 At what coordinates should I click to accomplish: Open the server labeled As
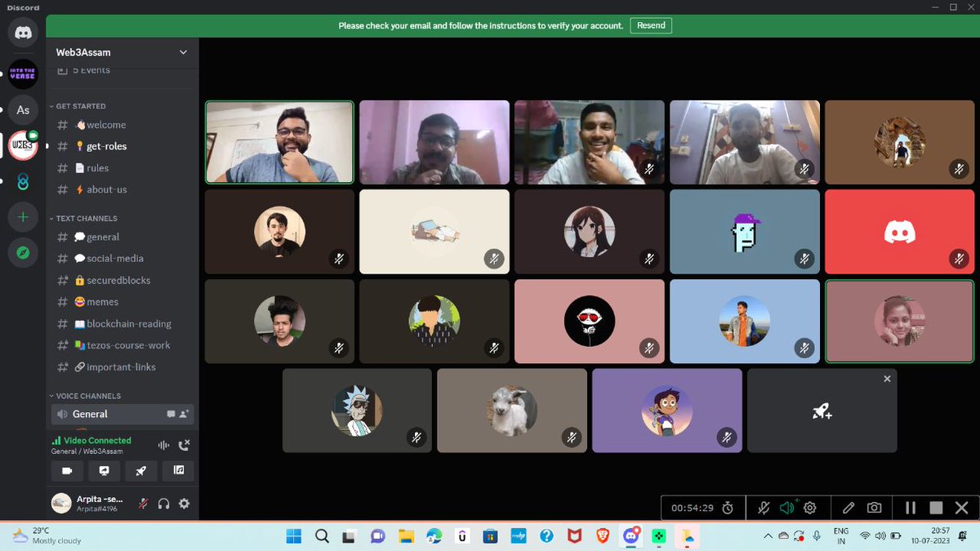[23, 109]
